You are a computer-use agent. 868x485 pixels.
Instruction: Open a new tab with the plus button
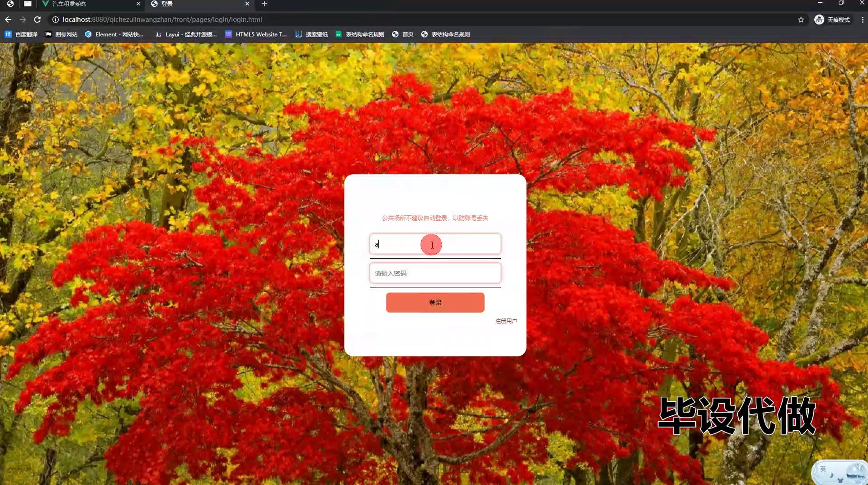[x=264, y=4]
